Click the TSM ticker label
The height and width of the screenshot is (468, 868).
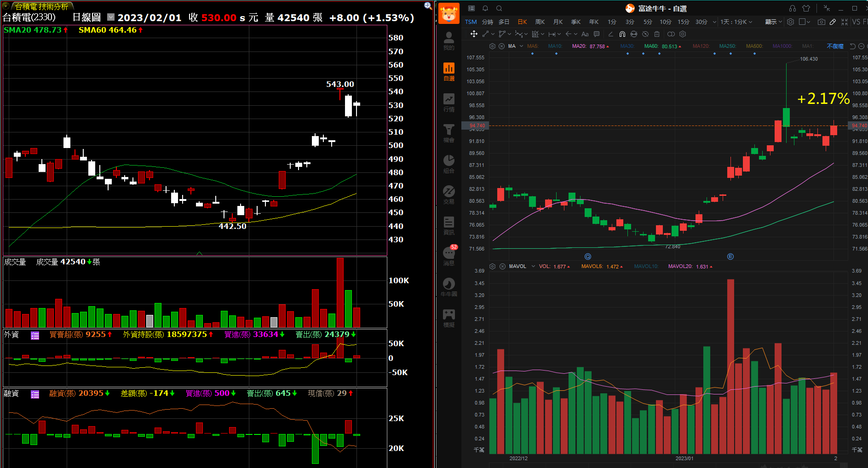pos(471,22)
